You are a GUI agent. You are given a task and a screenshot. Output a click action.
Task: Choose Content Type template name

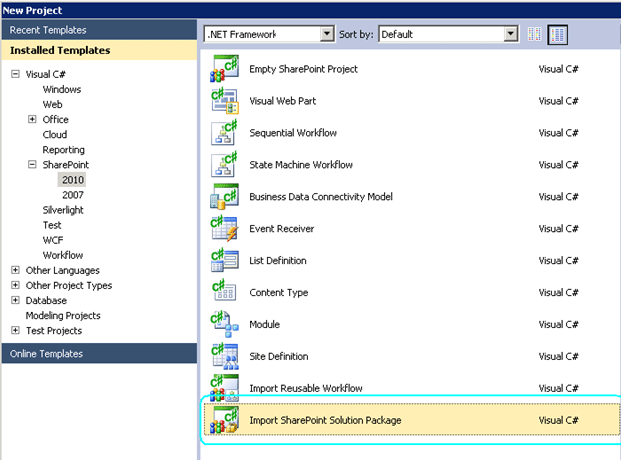point(279,292)
